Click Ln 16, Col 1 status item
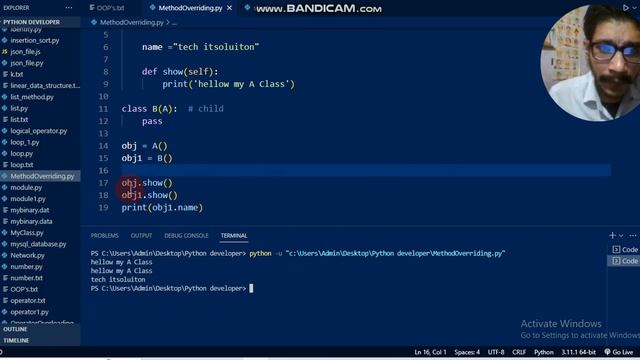 point(430,352)
